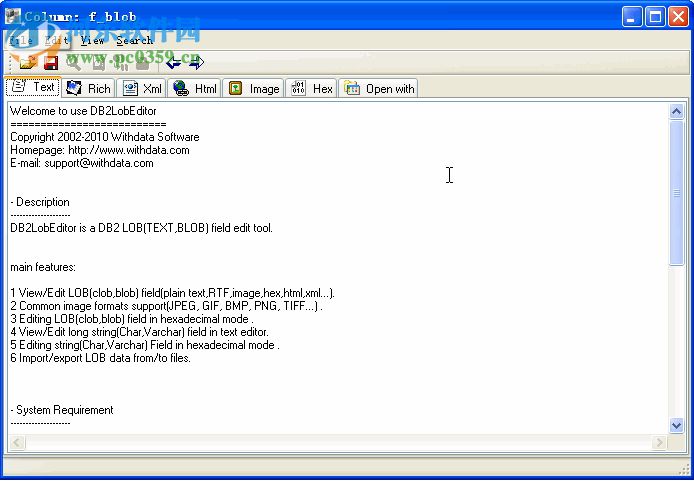The width and height of the screenshot is (694, 481).
Task: Go to previous record with left arrow
Action: pyautogui.click(x=174, y=63)
